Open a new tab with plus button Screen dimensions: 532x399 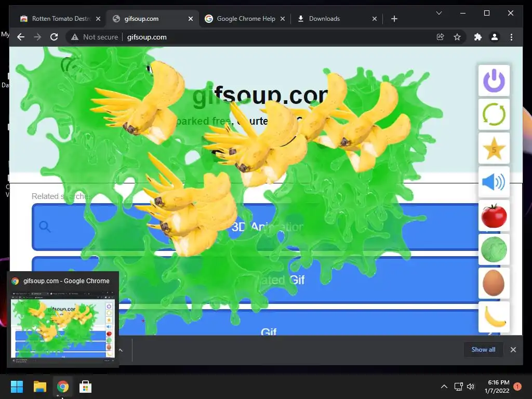(x=394, y=19)
